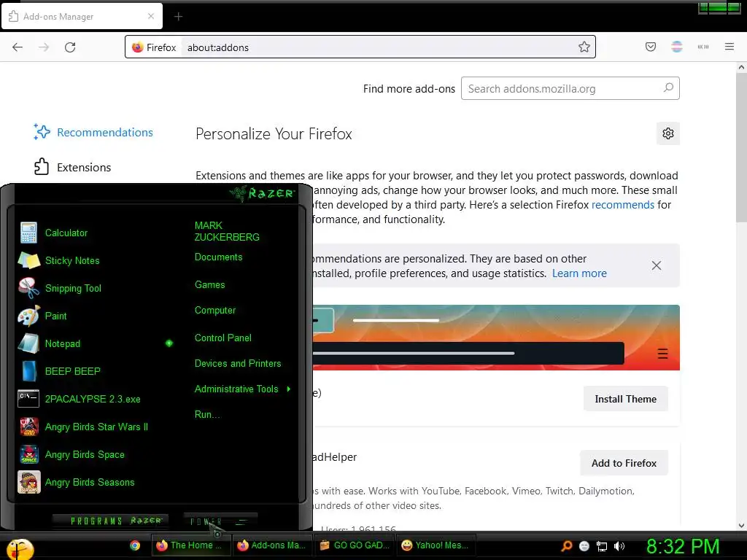747x560 pixels.
Task: Switch to Add-ons Ma... taskbar window
Action: [272, 545]
